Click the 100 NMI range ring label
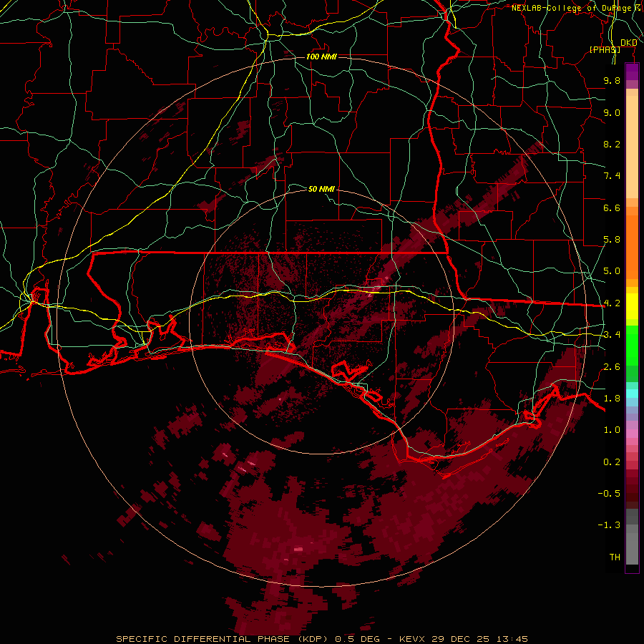The height and width of the screenshot is (644, 644). (x=321, y=57)
